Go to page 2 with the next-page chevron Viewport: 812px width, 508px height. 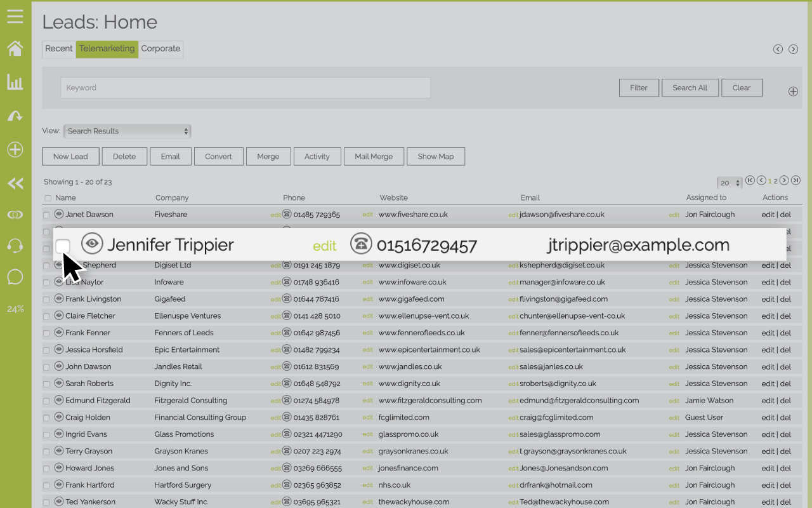pyautogui.click(x=783, y=180)
